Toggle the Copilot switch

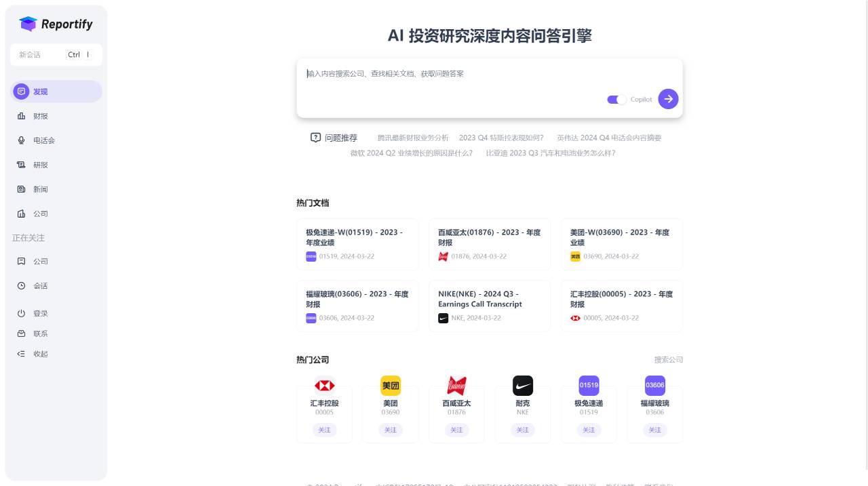coord(616,99)
